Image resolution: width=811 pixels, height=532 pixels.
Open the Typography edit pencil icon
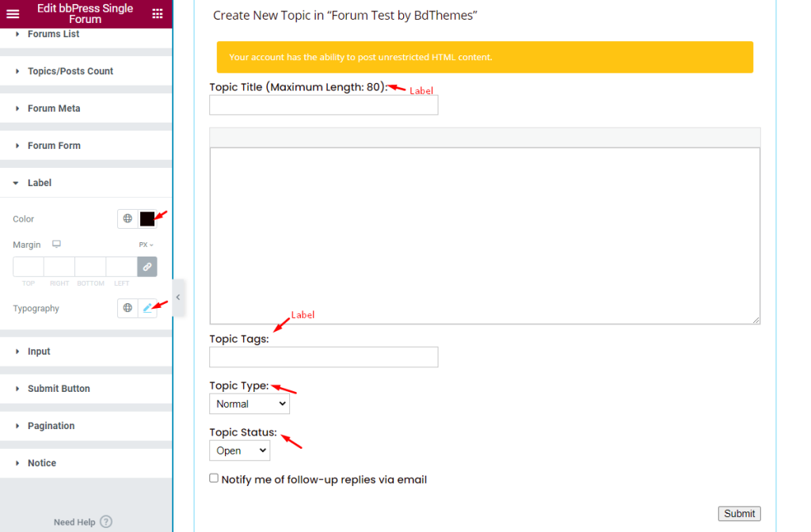(147, 308)
